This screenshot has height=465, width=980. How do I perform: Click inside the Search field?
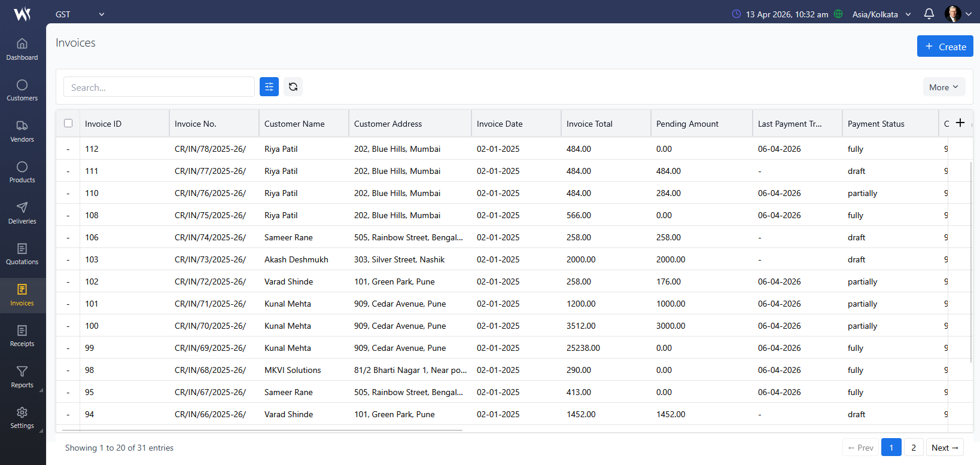(159, 87)
